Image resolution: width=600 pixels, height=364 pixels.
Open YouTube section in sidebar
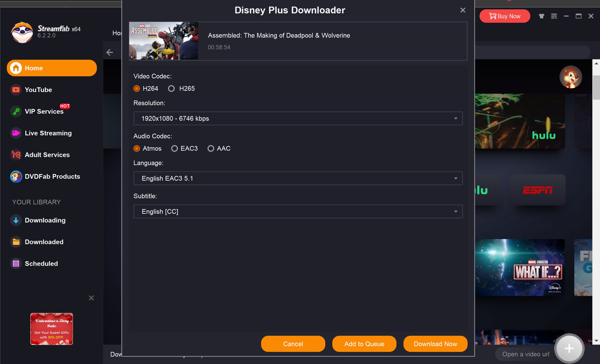[52, 90]
